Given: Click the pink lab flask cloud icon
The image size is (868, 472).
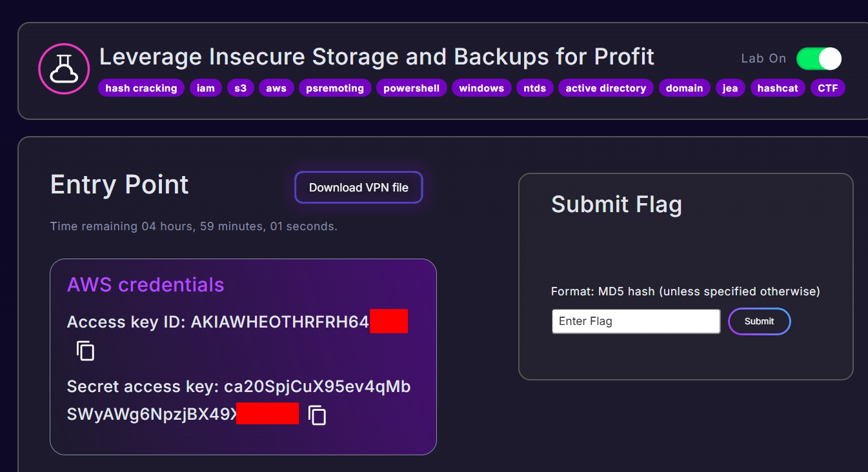Looking at the screenshot, I should tap(64, 69).
